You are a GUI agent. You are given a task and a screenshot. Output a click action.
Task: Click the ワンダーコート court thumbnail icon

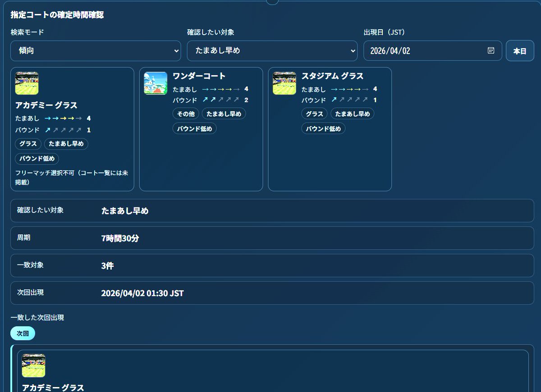point(156,83)
